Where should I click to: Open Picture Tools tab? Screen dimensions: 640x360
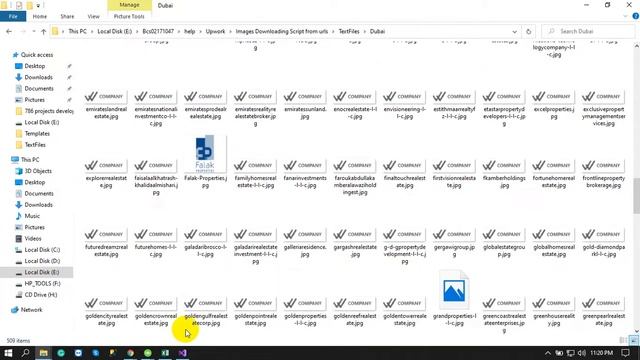129,16
